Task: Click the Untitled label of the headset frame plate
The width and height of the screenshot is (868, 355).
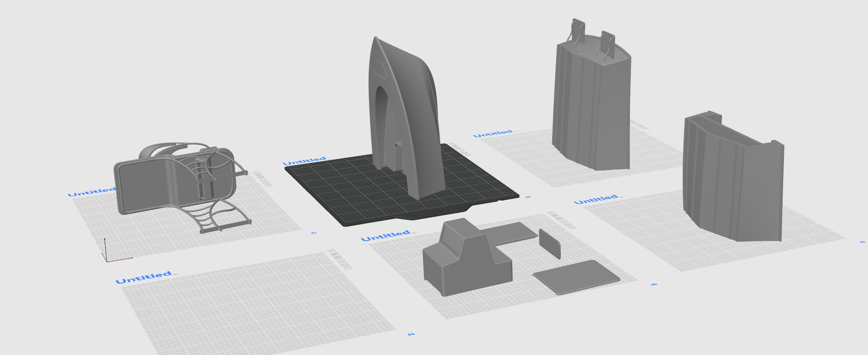Action: click(92, 192)
